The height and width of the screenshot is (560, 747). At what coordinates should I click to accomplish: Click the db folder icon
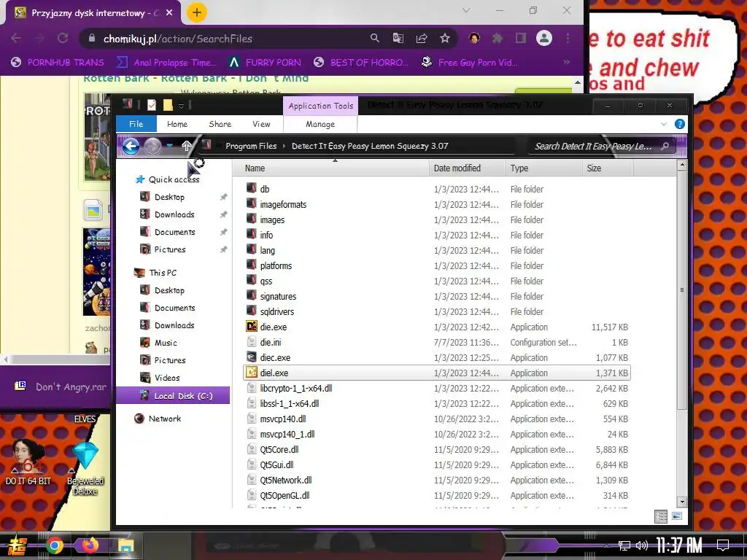[252, 189]
